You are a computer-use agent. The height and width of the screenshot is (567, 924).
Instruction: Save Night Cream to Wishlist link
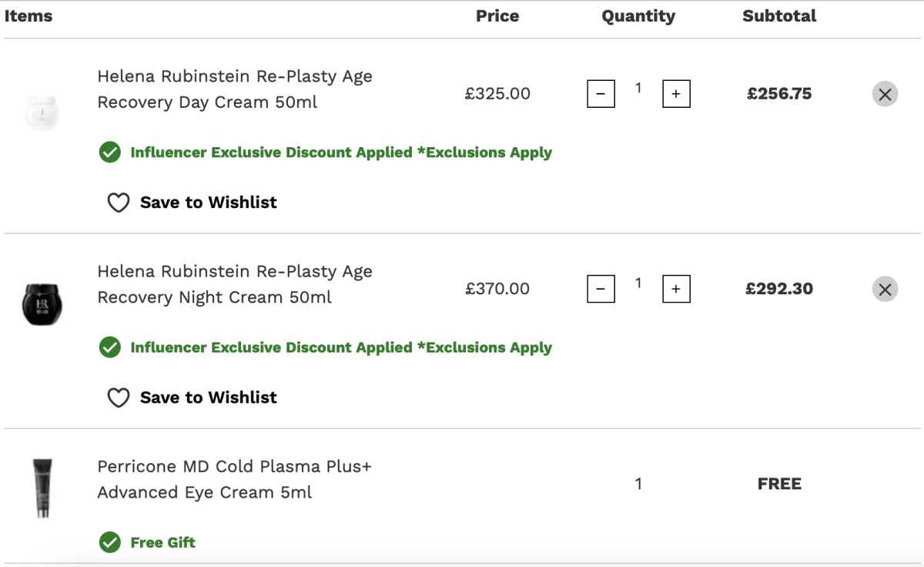pos(208,398)
